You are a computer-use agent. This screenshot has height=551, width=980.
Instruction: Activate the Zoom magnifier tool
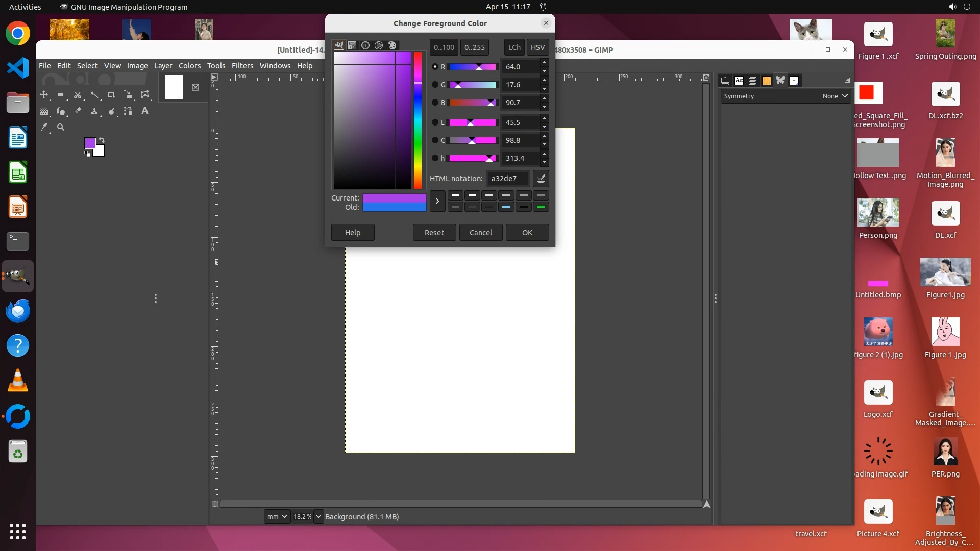61,128
